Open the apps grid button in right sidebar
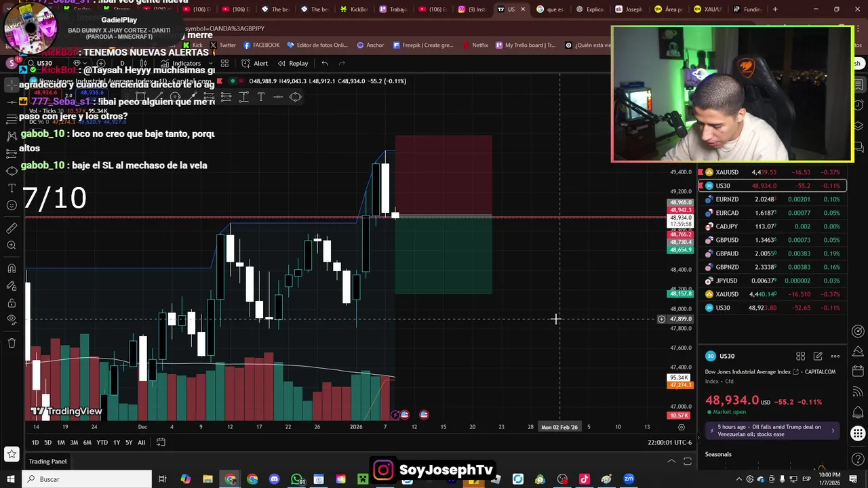The width and height of the screenshot is (868, 488). coord(858,433)
